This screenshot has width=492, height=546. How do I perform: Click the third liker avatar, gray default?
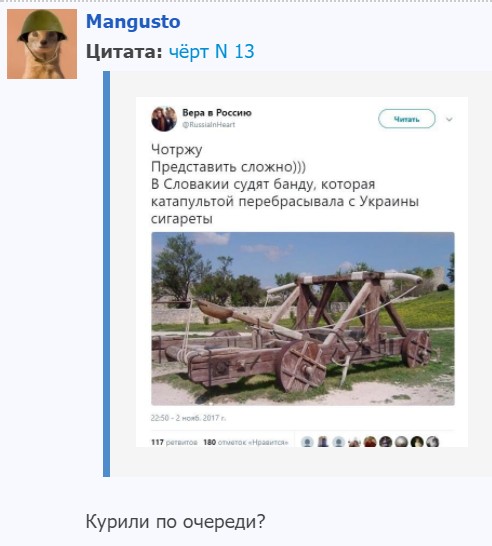[338, 442]
